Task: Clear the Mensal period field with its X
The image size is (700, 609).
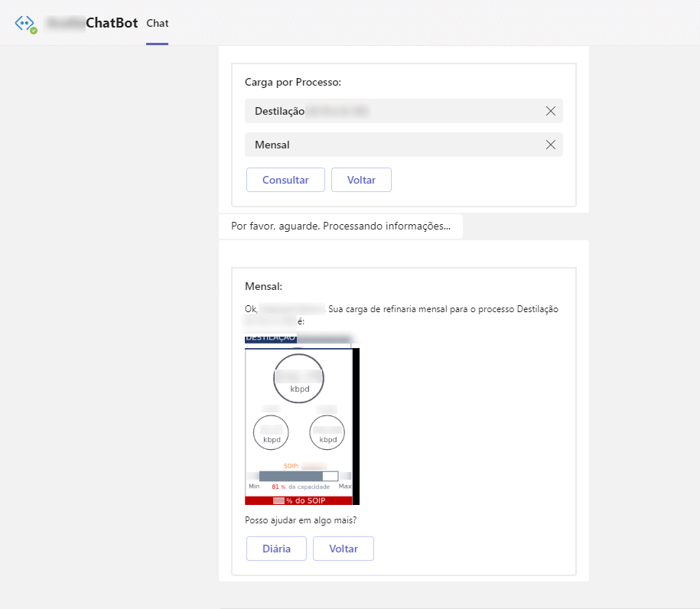Action: click(550, 145)
